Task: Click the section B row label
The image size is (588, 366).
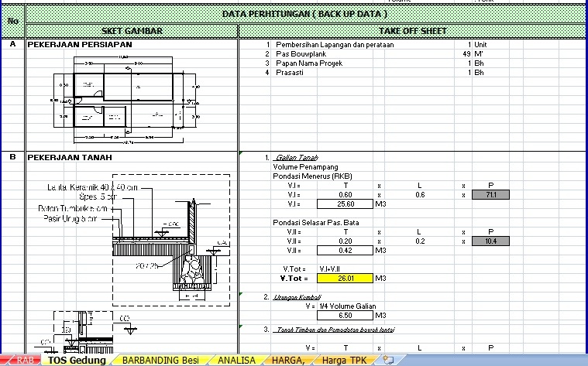Action: pos(12,157)
